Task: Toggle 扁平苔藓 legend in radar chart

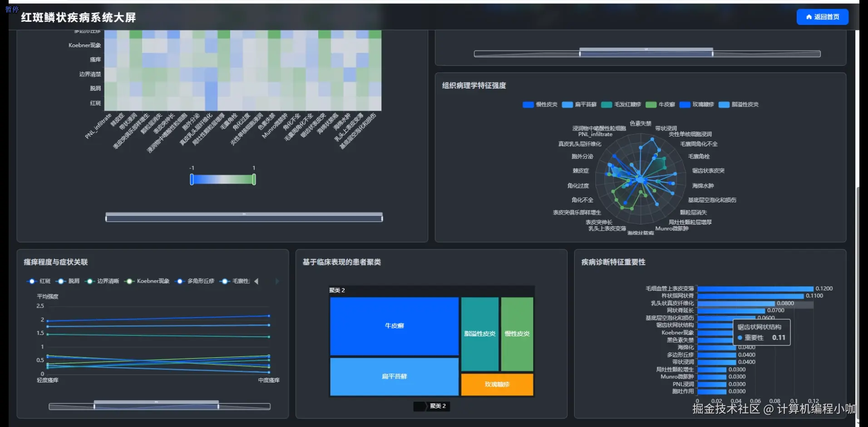Action: click(x=579, y=104)
